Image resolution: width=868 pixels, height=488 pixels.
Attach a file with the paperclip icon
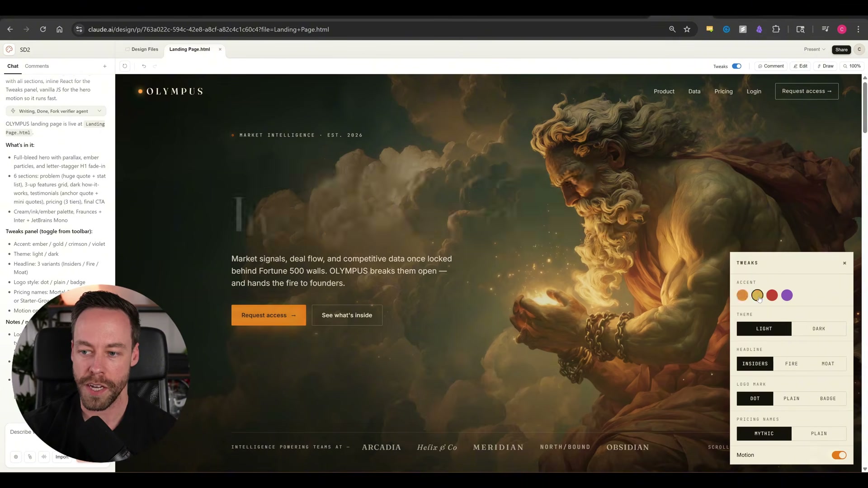(x=30, y=457)
